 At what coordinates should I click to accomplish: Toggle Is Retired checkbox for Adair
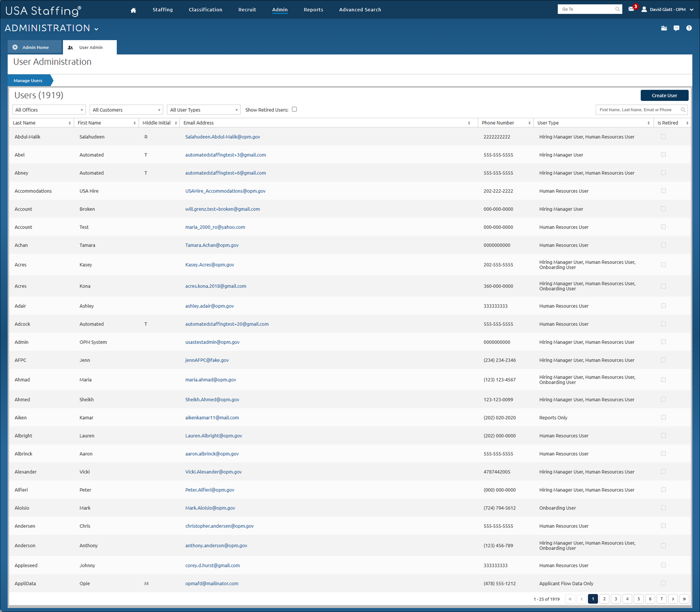(x=663, y=306)
